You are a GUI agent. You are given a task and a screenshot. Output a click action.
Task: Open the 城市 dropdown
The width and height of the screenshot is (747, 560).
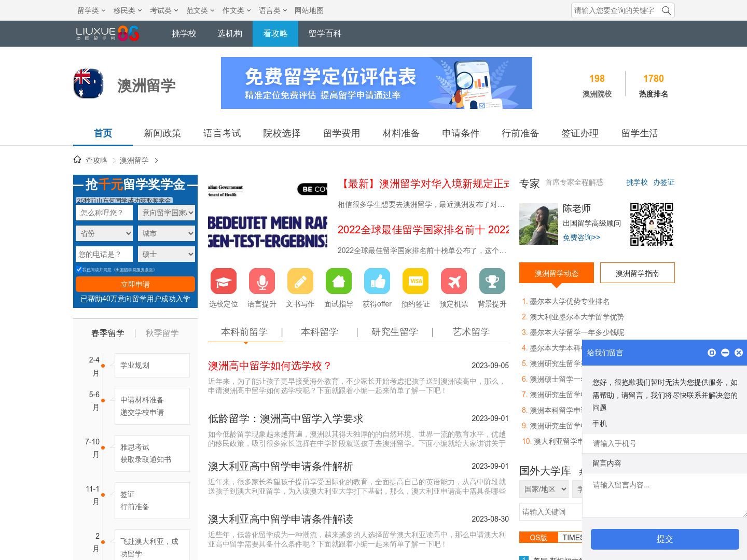click(x=167, y=233)
